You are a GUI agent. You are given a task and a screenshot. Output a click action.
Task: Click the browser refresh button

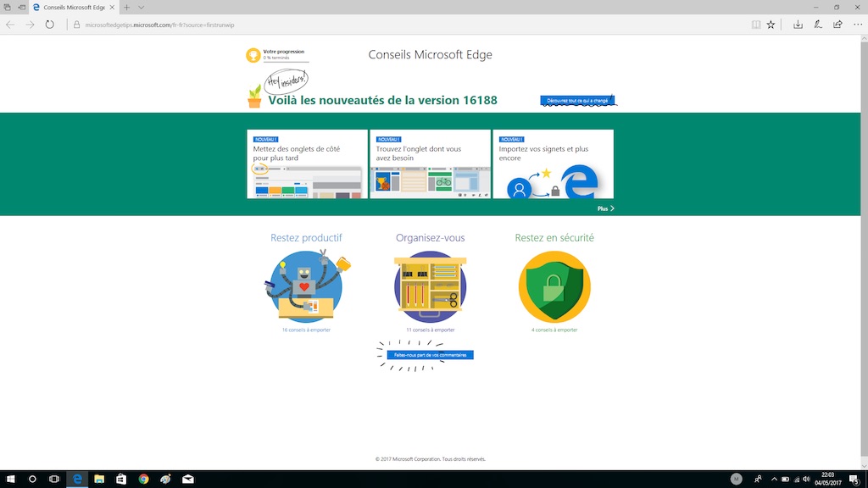click(x=50, y=25)
